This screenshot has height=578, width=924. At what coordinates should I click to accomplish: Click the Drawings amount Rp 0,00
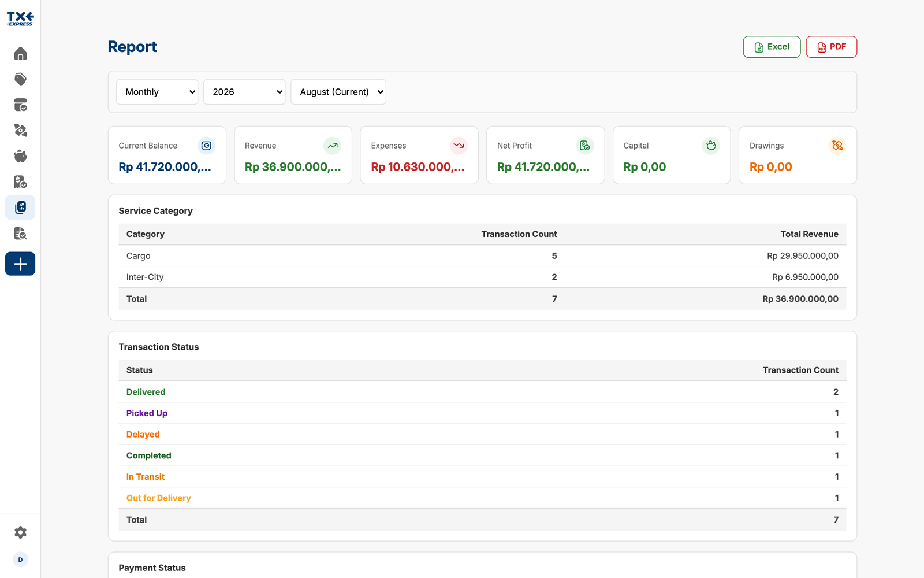tap(771, 167)
